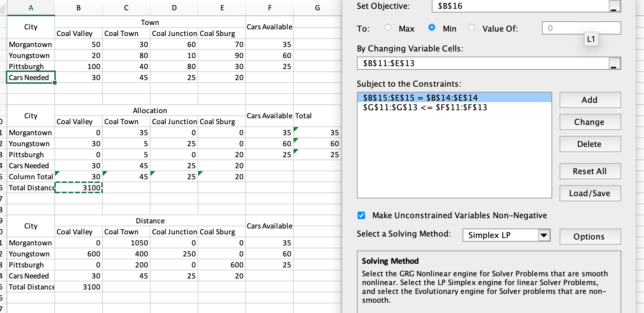Click Morgantown Total value 35 in column G
The width and height of the screenshot is (644, 313).
point(317,133)
